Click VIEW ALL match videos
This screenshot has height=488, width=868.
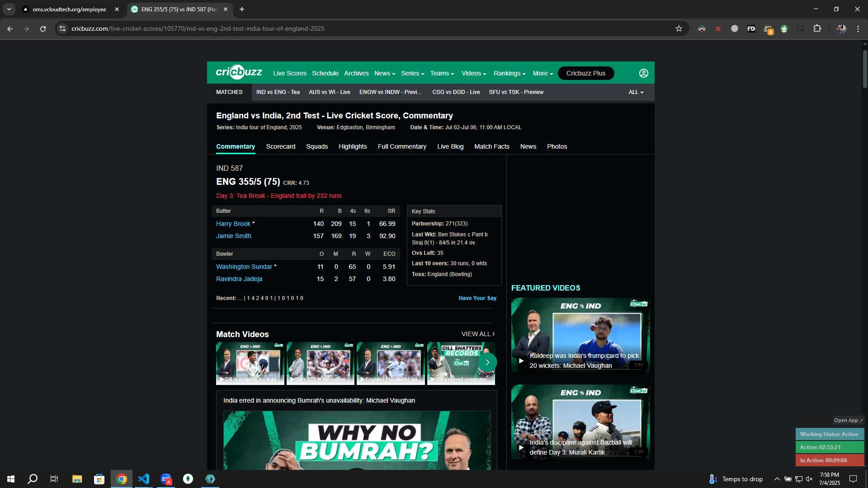coord(478,334)
